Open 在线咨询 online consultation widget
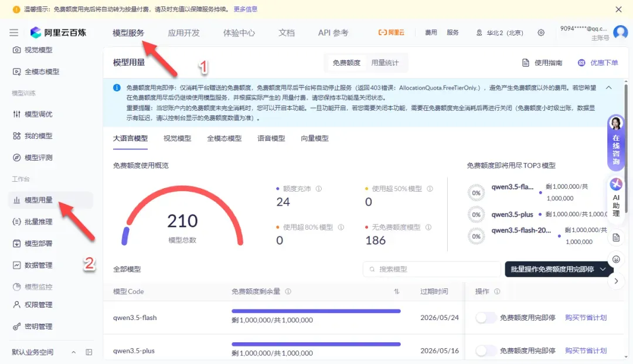Image resolution: width=633 pixels, height=364 pixels. [x=616, y=141]
